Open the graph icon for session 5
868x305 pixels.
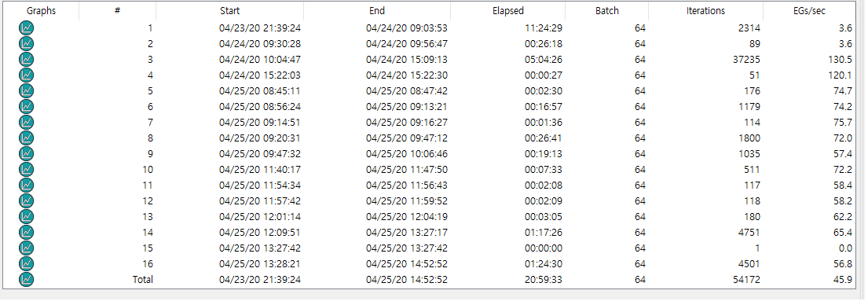click(26, 90)
